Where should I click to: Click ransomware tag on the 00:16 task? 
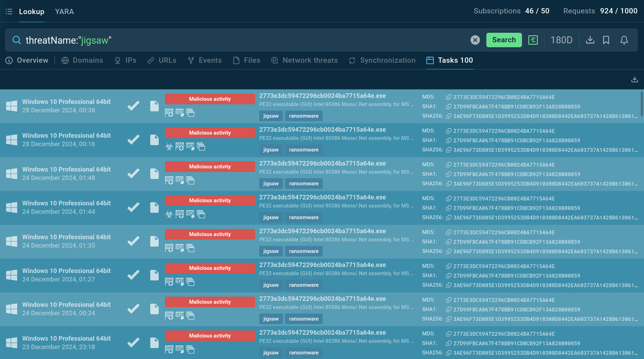pos(304,150)
